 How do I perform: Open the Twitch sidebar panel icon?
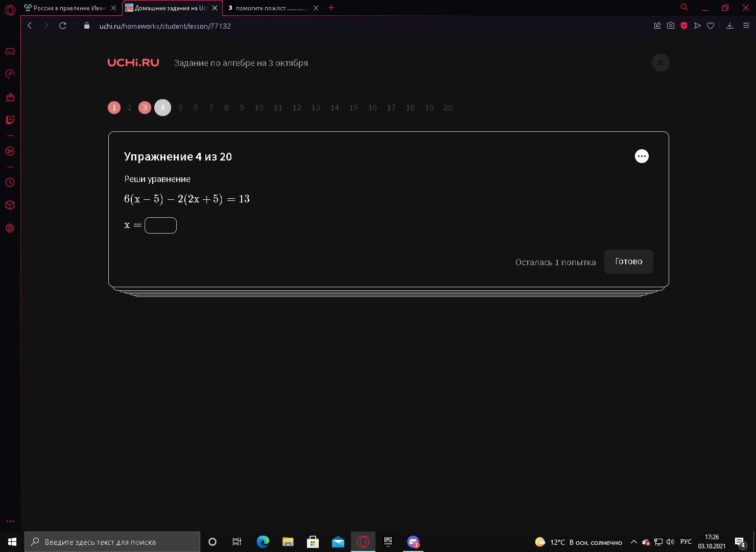[x=10, y=120]
